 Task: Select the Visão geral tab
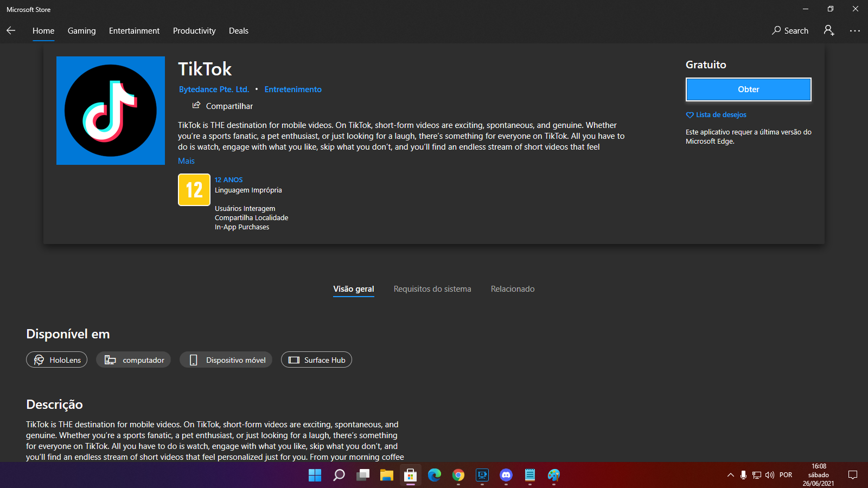pos(354,289)
